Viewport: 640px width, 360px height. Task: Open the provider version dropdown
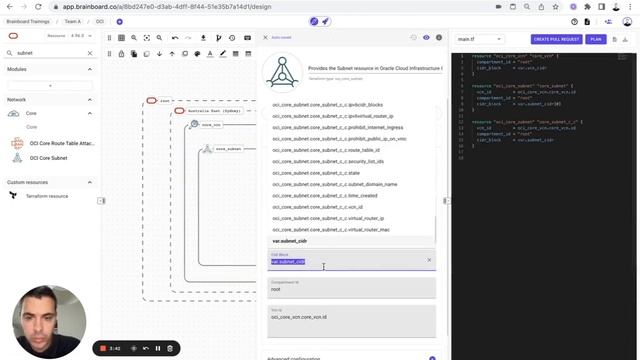[x=69, y=36]
